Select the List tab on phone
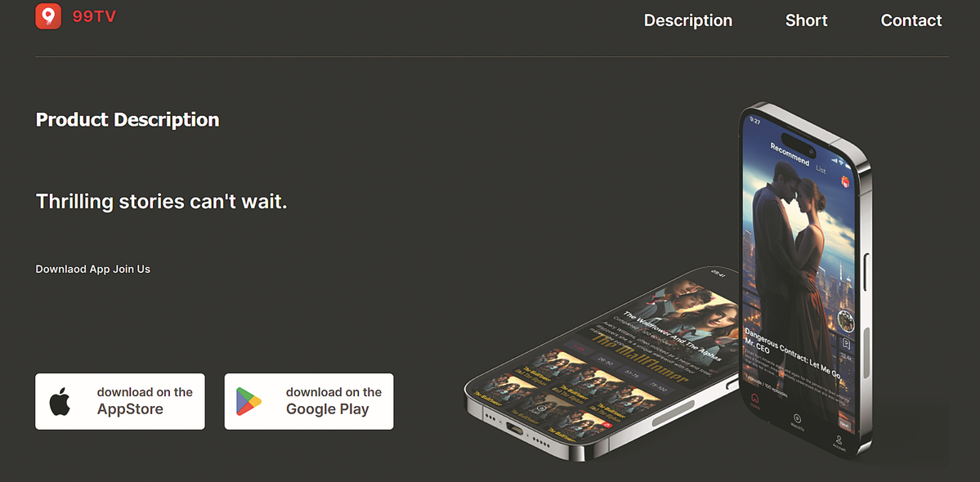This screenshot has height=482, width=980. 821,169
